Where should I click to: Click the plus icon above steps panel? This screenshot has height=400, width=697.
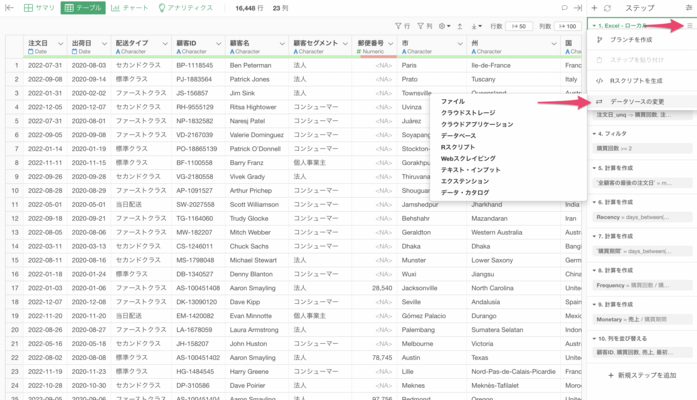point(595,8)
